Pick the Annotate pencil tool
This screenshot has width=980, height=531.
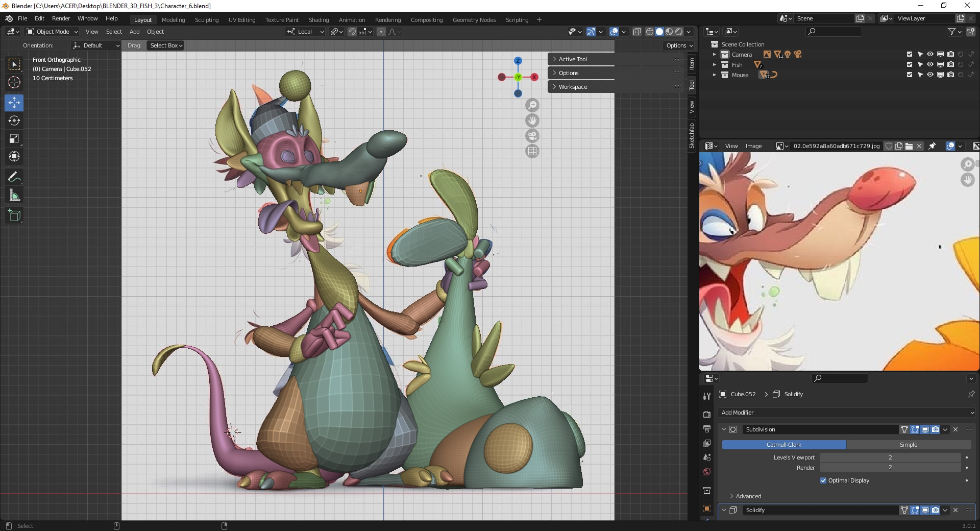[14, 177]
